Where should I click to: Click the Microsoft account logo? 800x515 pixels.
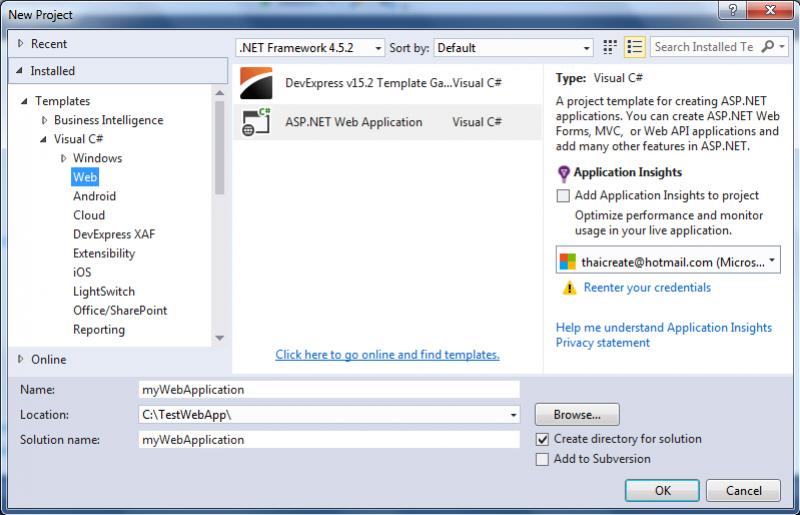point(567,262)
